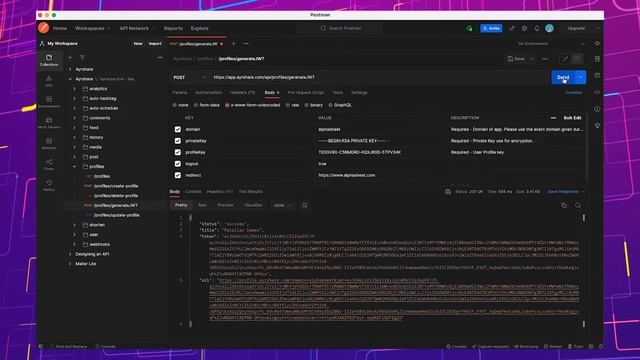Switch to the Pre-request Script tab
The width and height of the screenshot is (640, 360).
tap(306, 93)
